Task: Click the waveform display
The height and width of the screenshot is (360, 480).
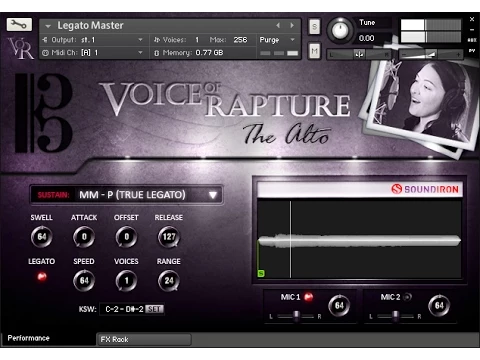Action: click(x=360, y=239)
